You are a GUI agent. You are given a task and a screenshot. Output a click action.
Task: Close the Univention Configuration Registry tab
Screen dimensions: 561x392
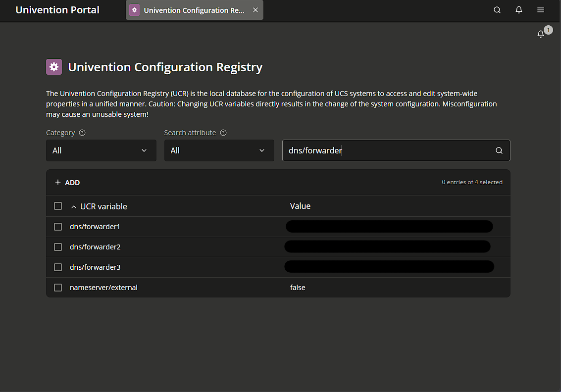pyautogui.click(x=255, y=10)
